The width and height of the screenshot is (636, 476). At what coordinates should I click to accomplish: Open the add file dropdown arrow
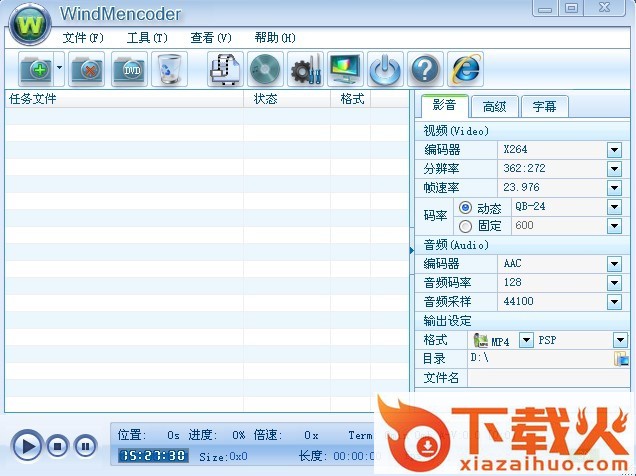tap(59, 68)
